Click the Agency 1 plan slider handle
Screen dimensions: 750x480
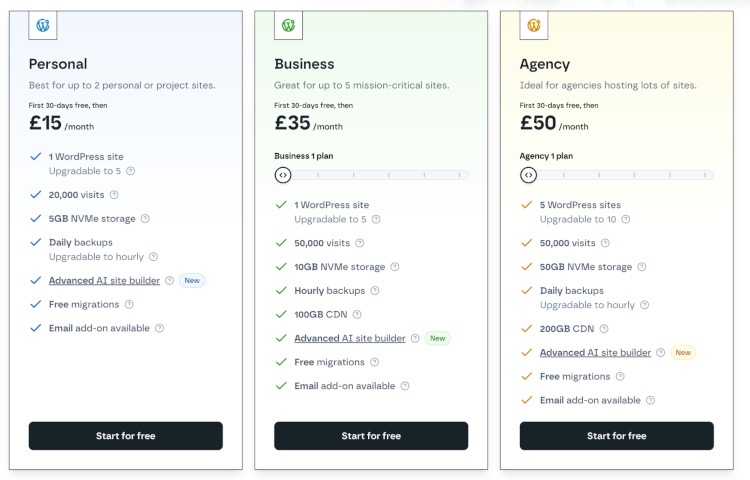coord(529,175)
